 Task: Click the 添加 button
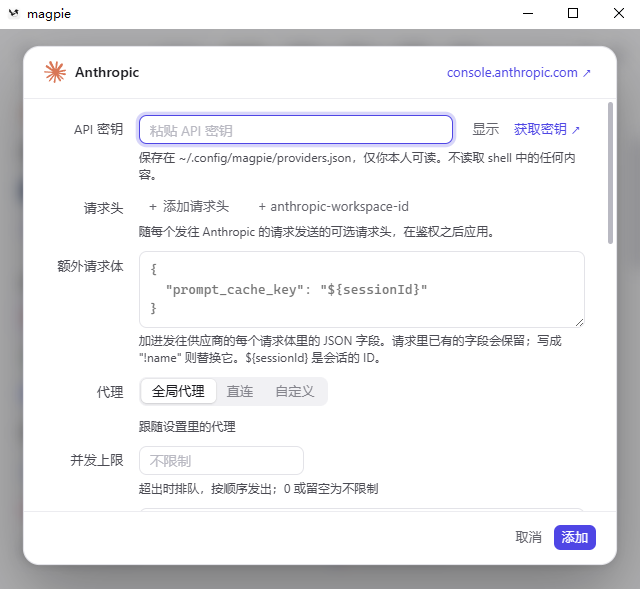tap(575, 537)
